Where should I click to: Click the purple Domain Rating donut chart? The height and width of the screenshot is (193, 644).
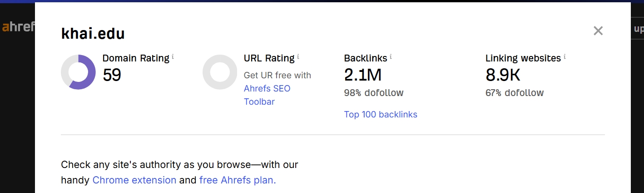coord(78,72)
